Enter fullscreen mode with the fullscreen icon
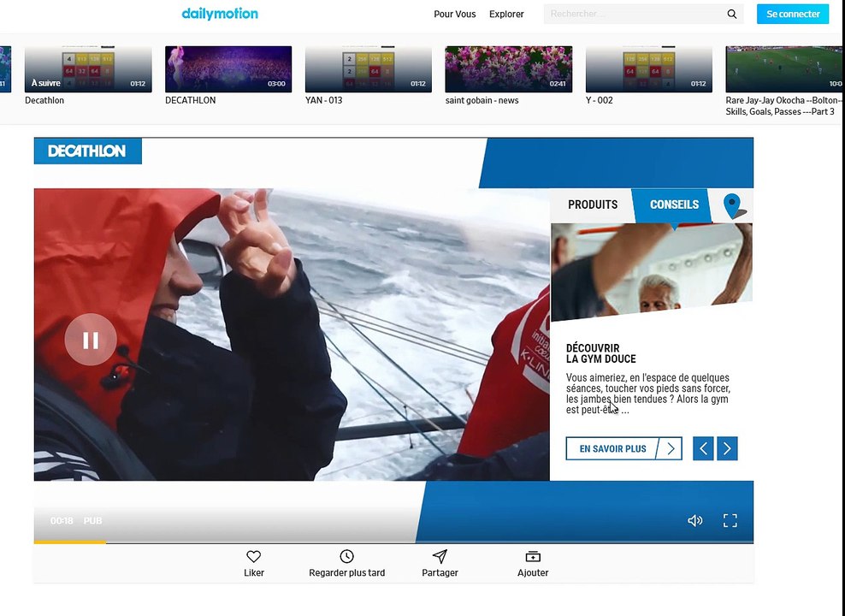Image resolution: width=845 pixels, height=616 pixels. click(x=730, y=520)
